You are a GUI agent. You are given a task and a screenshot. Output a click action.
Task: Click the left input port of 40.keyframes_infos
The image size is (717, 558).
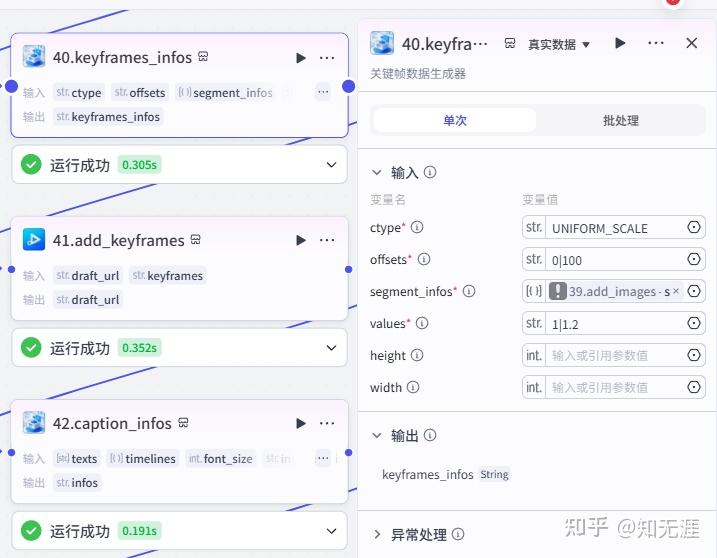11,86
